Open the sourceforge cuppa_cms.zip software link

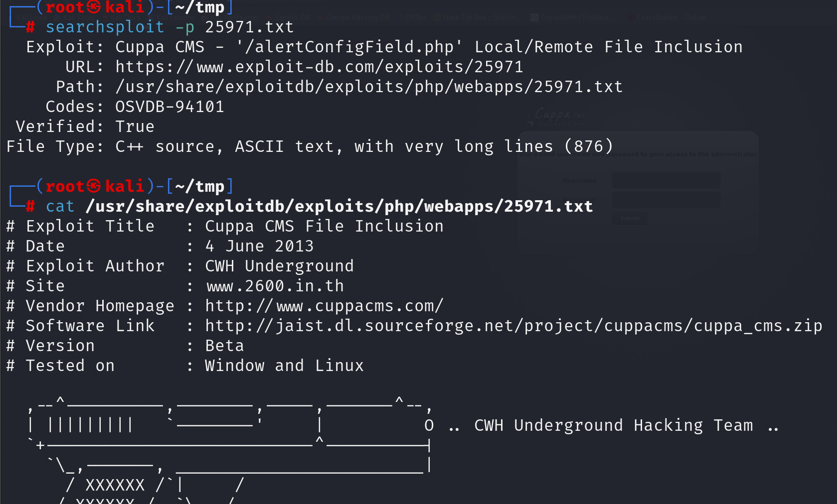pyautogui.click(x=513, y=326)
